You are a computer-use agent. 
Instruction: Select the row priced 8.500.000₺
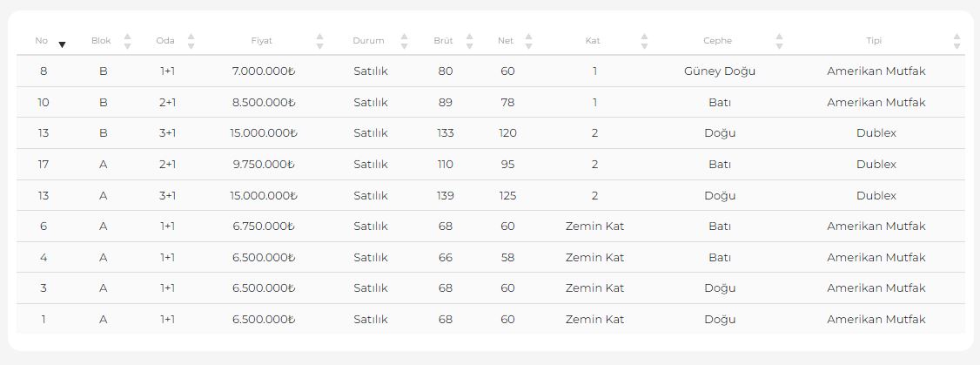(264, 103)
